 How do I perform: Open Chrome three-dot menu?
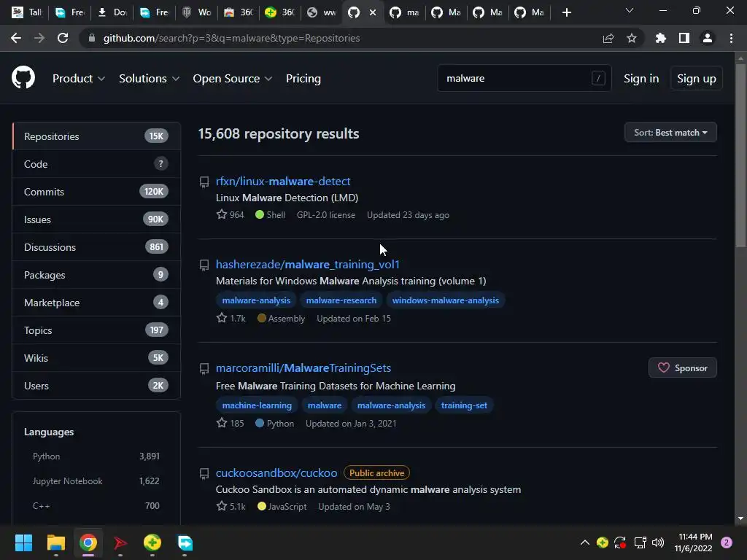pos(731,38)
